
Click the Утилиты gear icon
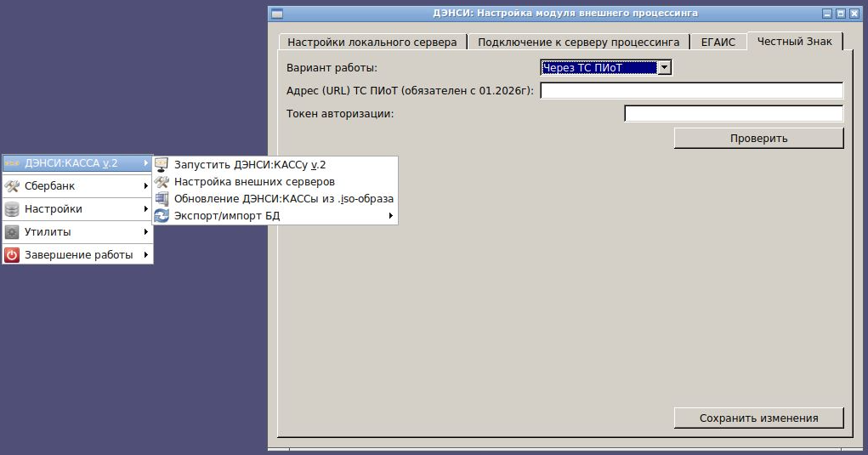12,232
